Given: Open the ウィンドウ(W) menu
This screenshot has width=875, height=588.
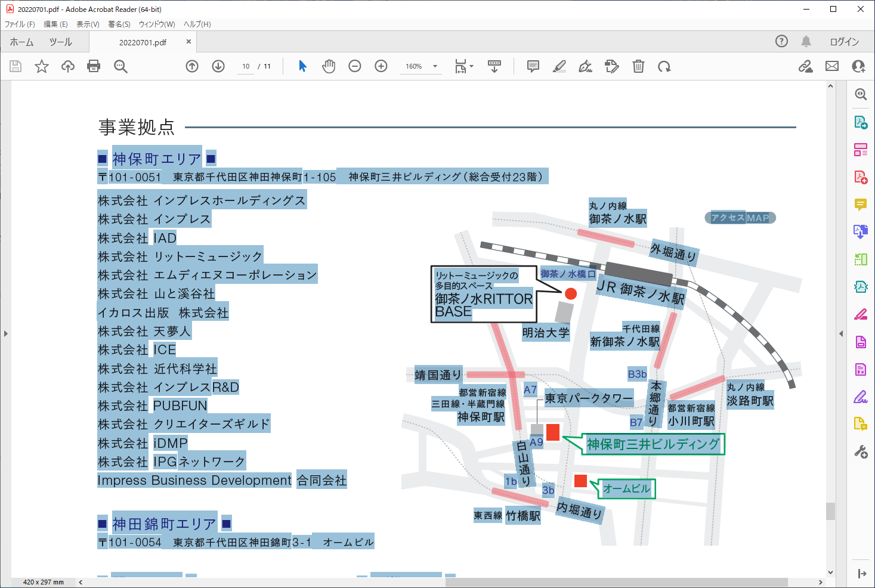Looking at the screenshot, I should [x=157, y=24].
